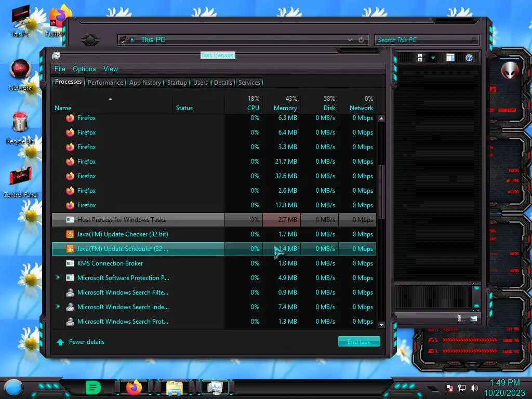Open the Start orb on the taskbar
Image resolution: width=532 pixels, height=399 pixels.
tap(14, 388)
